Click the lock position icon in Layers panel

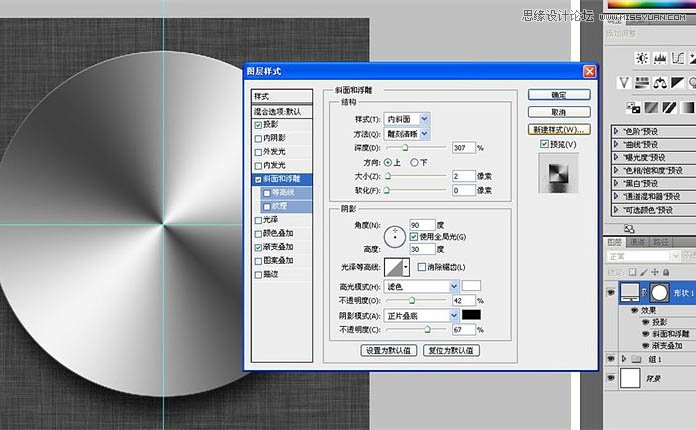655,272
